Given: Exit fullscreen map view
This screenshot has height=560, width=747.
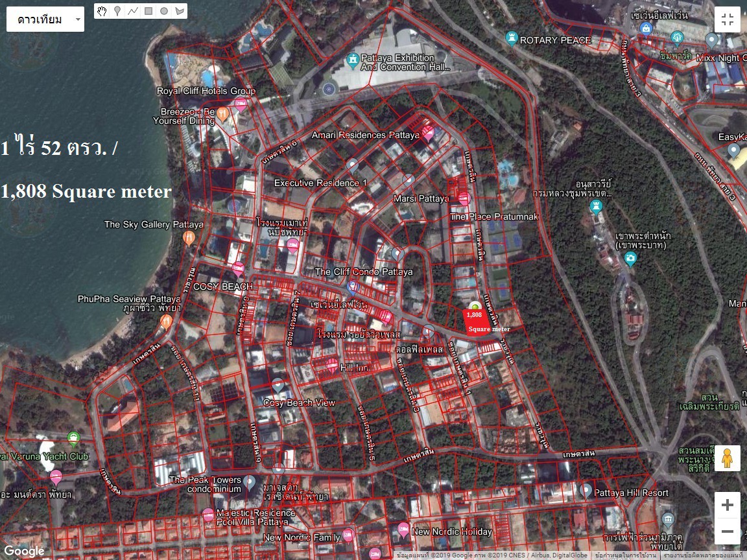Looking at the screenshot, I should 727,19.
